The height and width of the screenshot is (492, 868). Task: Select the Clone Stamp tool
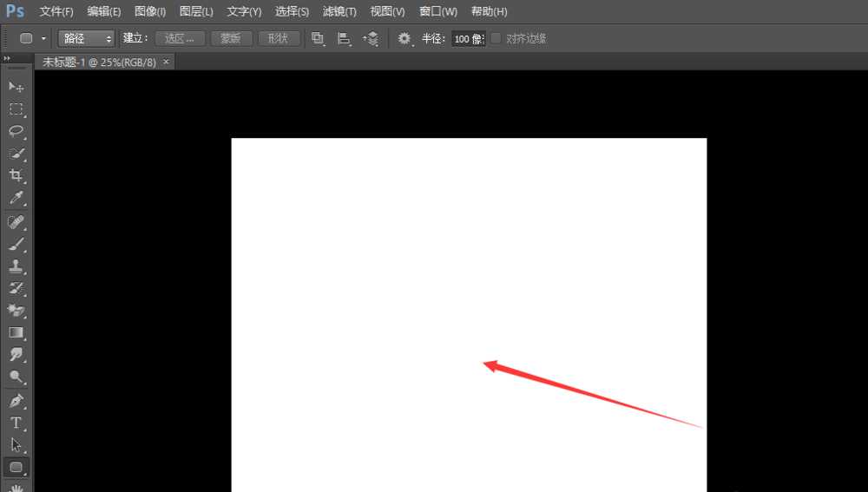click(x=16, y=266)
